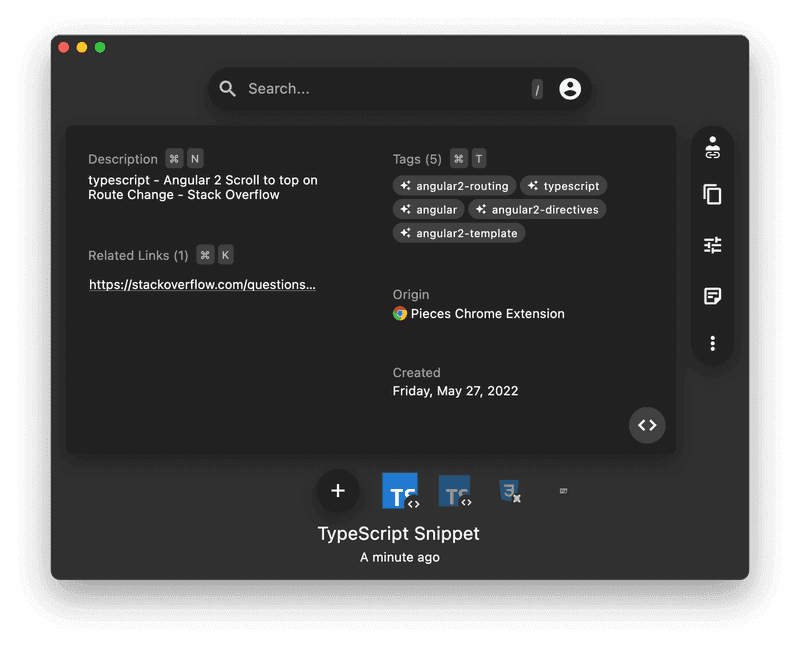The height and width of the screenshot is (647, 800).
Task: Select the active TypeScript snippet thumbnail
Action: point(401,491)
